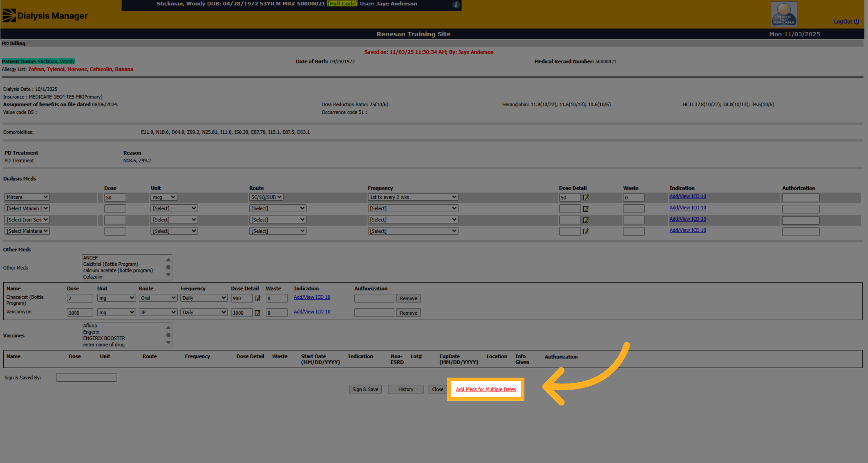Open dose detail editor for Vancomycin
The width and height of the screenshot is (868, 463).
pos(258,313)
